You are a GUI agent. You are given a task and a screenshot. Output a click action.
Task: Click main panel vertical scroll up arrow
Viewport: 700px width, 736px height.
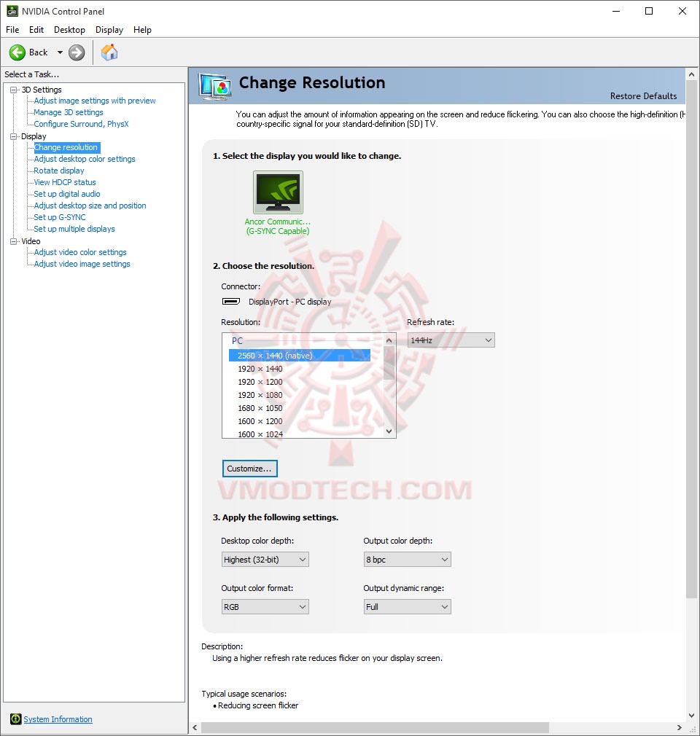691,74
